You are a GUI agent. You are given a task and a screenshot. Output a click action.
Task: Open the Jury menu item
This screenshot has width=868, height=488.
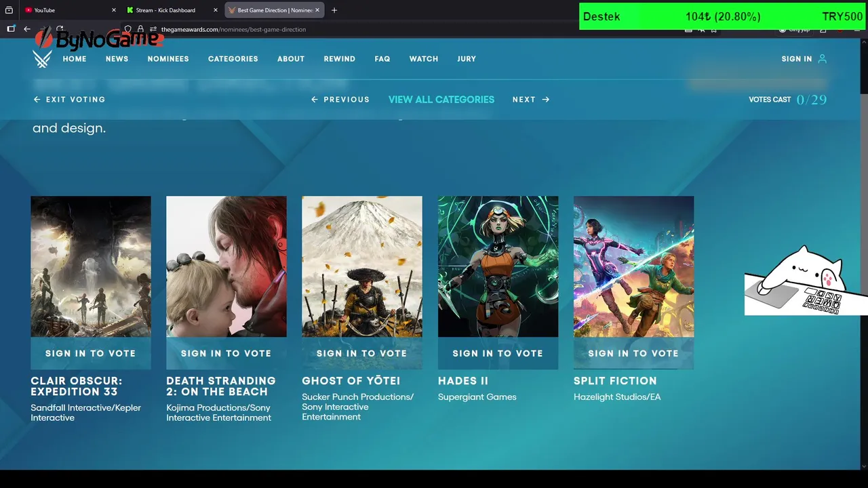(467, 59)
